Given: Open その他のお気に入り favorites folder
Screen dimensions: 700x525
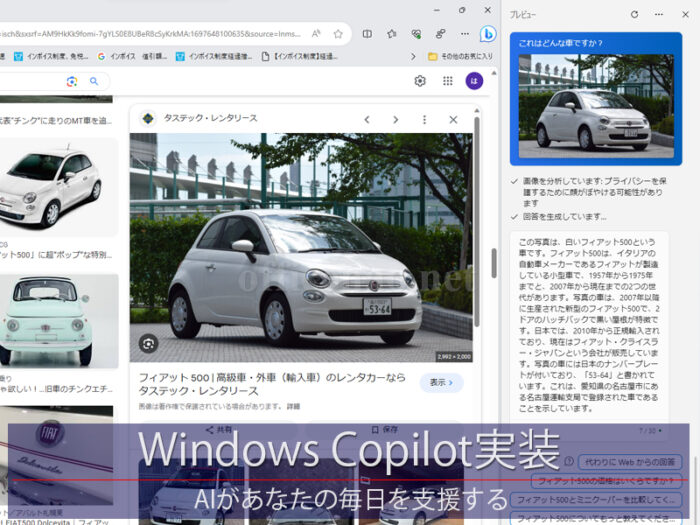Looking at the screenshot, I should 460,56.
